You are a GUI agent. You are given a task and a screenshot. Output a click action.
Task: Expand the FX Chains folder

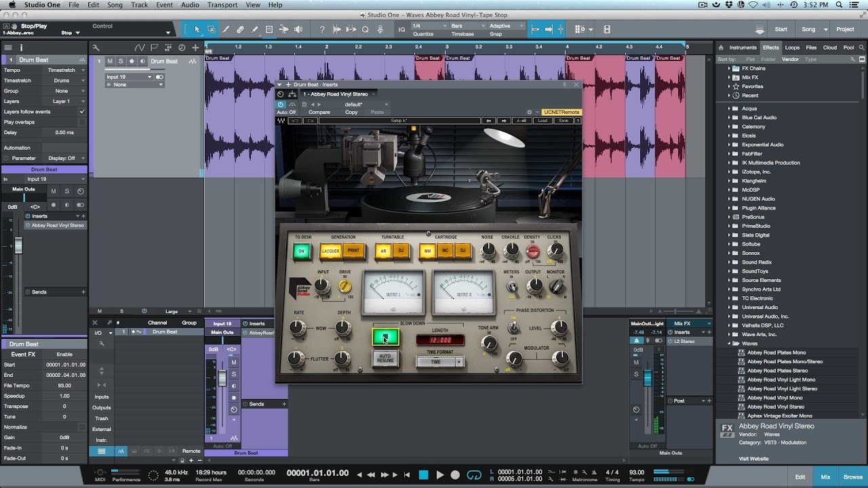point(730,68)
